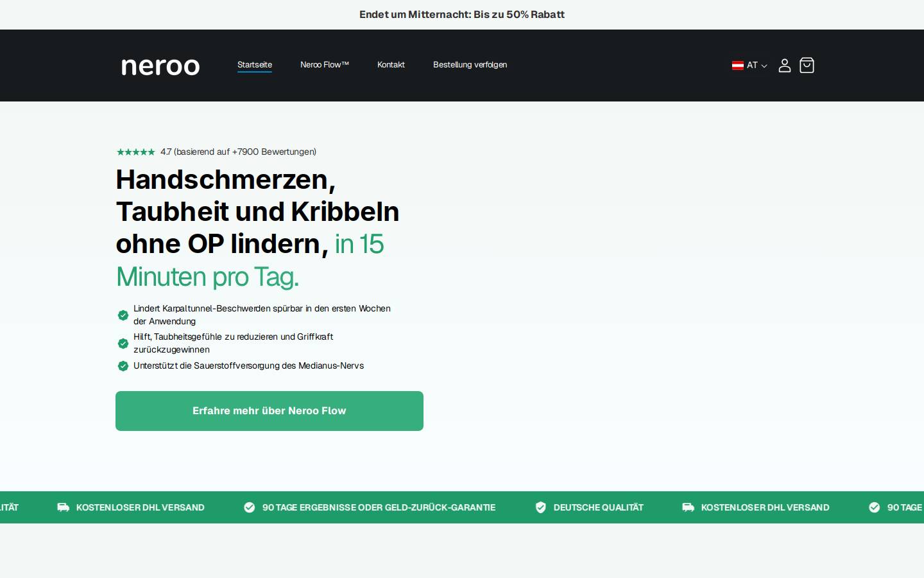Screen dimensions: 924x578
Task: Click checkmark icon beside Karpaltunnel-Beschwerden bullet
Action: click(123, 315)
